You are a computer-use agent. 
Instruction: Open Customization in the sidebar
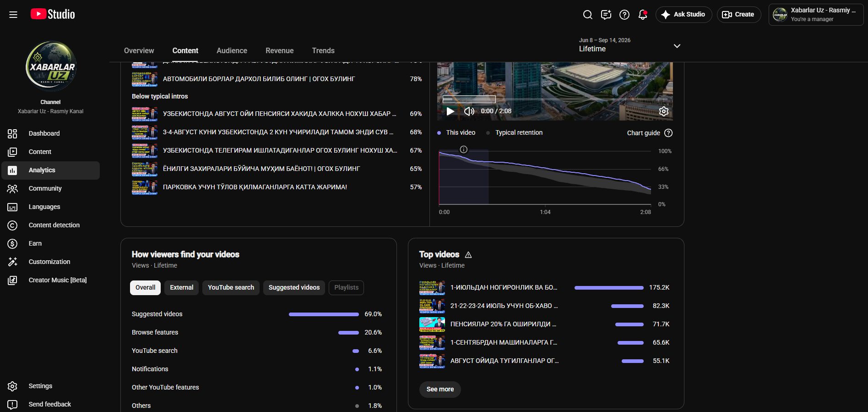[50, 262]
